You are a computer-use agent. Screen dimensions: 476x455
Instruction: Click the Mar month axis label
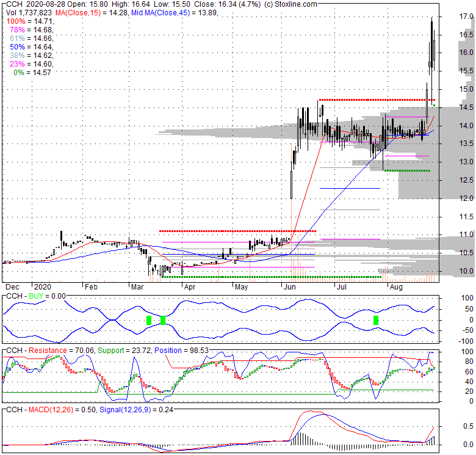137,287
